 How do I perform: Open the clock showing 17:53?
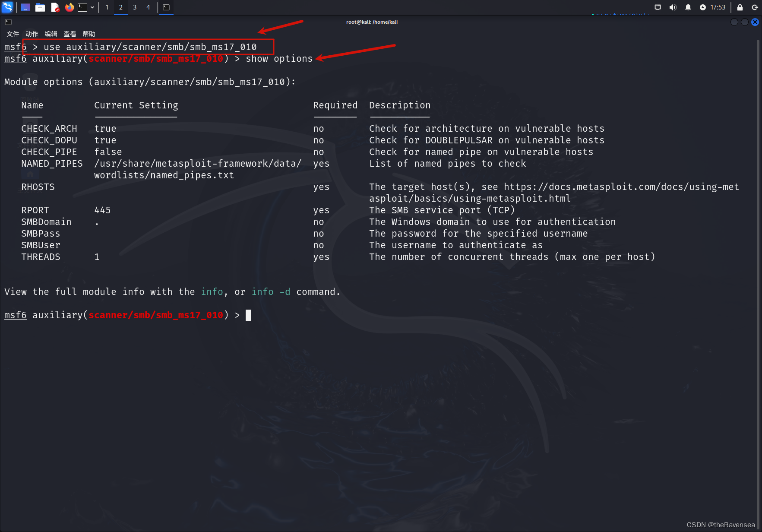tap(718, 7)
